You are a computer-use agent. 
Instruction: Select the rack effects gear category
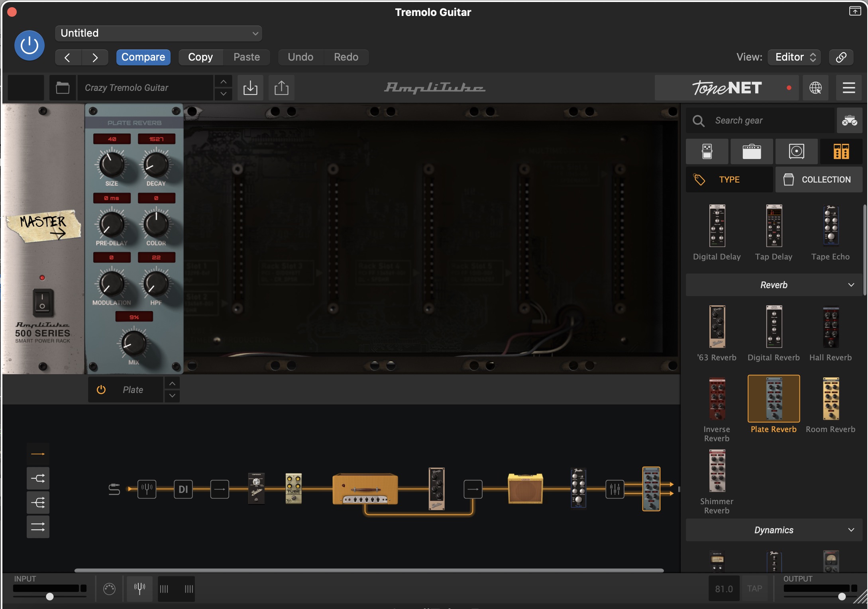[x=841, y=151]
